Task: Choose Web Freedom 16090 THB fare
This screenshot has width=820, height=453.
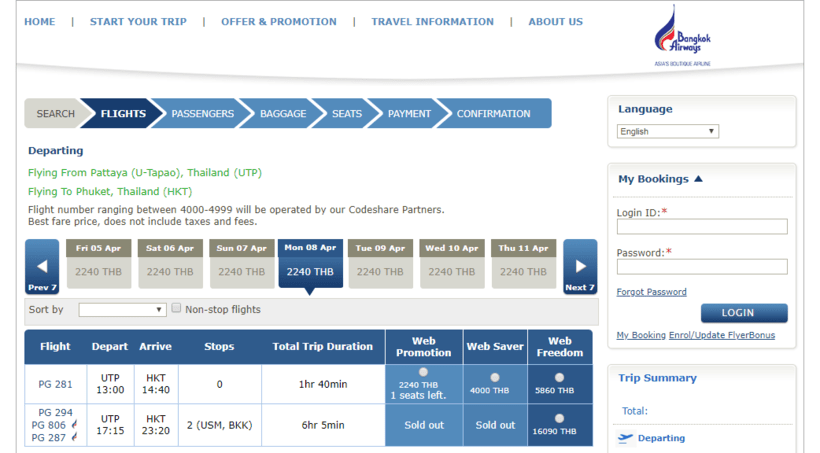Action: [x=559, y=418]
